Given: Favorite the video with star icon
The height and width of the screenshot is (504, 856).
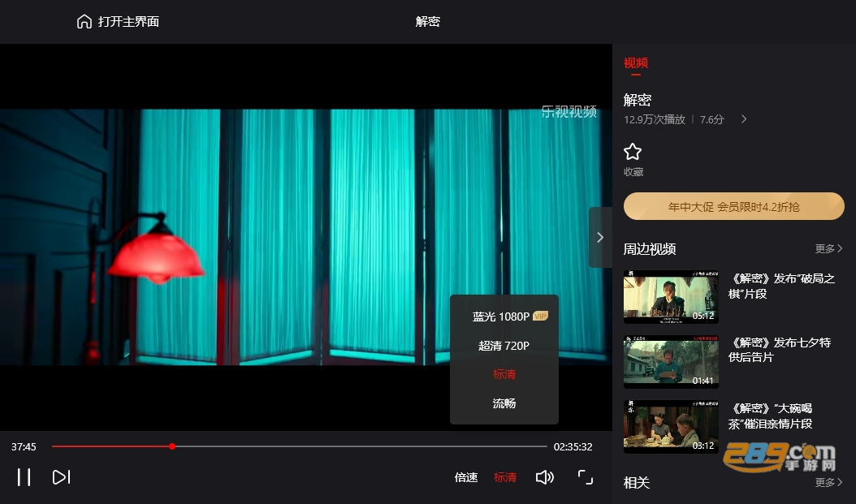Looking at the screenshot, I should click(x=633, y=152).
